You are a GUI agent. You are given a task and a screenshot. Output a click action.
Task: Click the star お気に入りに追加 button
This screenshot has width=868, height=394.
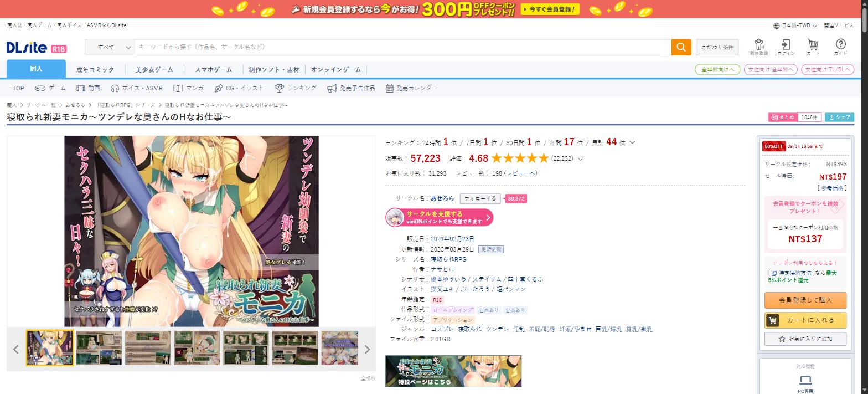pyautogui.click(x=805, y=339)
